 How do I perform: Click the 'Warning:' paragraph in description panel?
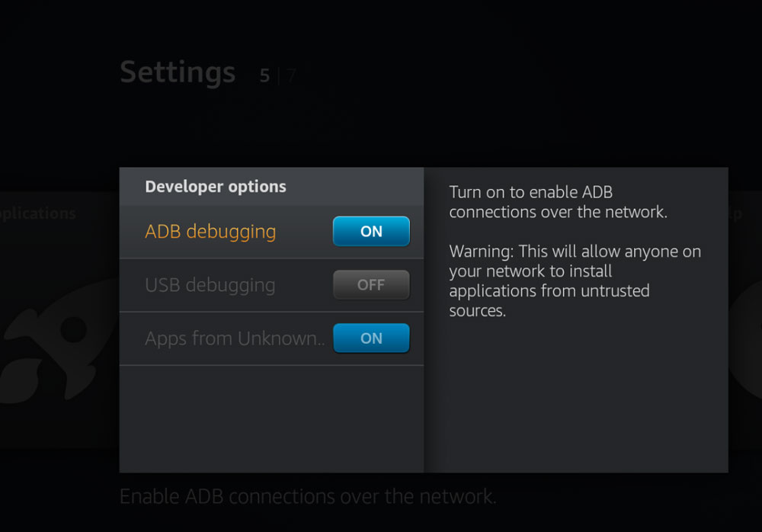[x=575, y=281]
